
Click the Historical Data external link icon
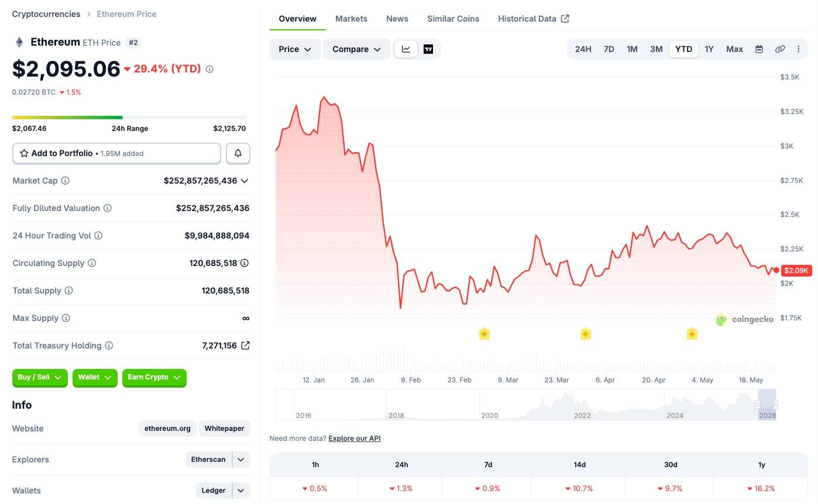pos(565,19)
